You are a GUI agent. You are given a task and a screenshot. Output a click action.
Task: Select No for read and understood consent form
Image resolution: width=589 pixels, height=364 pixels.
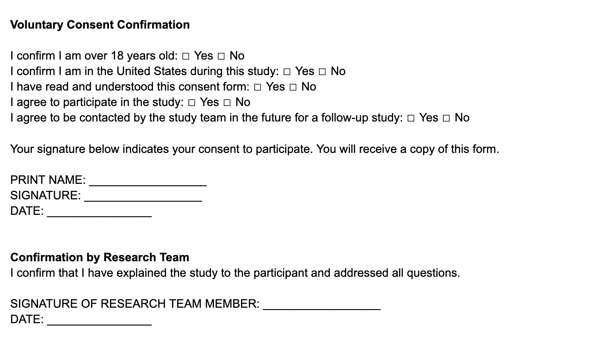(293, 87)
